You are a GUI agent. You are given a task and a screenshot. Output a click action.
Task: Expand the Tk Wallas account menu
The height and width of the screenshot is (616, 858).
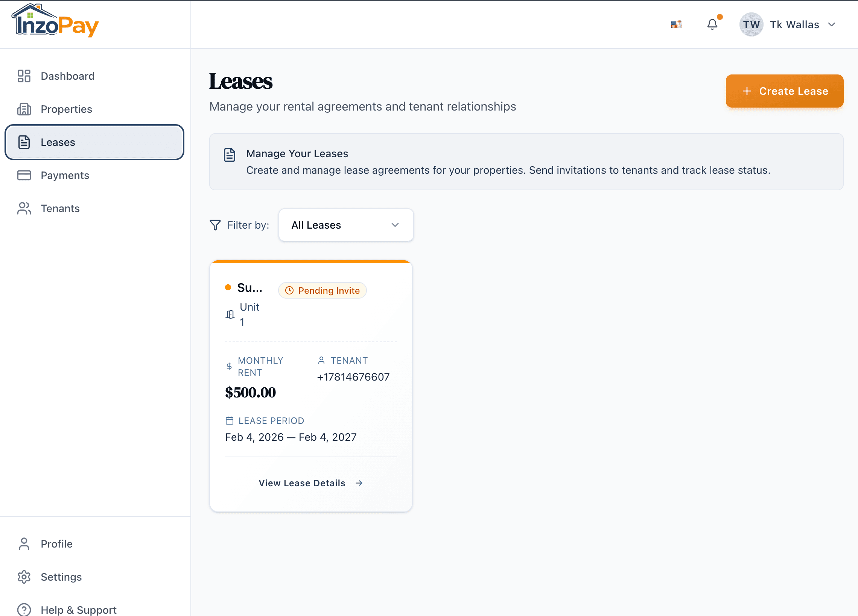[x=793, y=24]
